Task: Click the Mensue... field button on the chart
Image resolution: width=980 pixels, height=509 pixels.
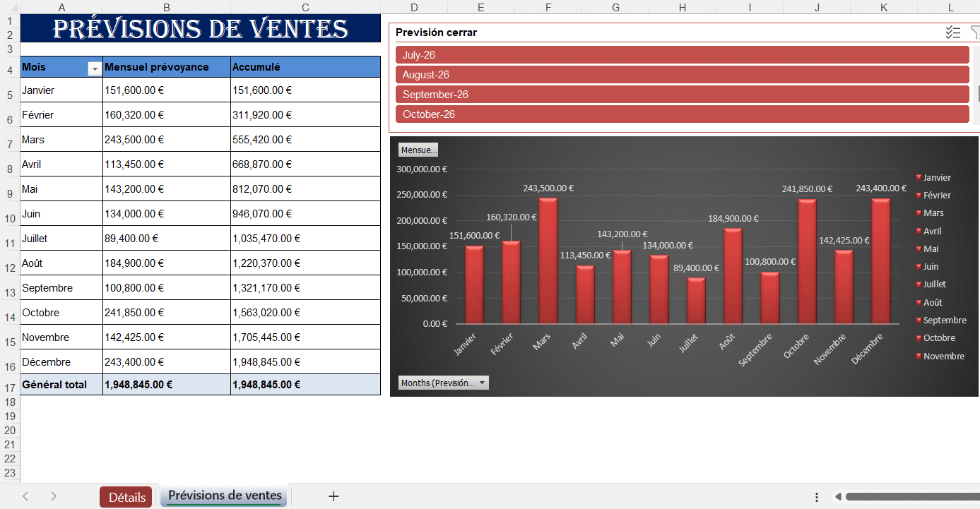Action: point(418,150)
